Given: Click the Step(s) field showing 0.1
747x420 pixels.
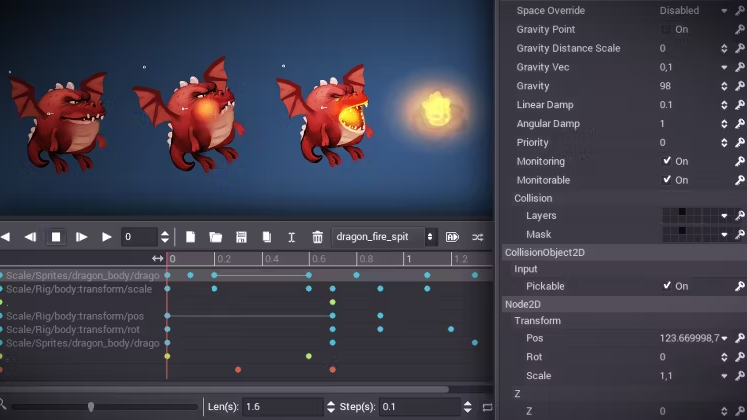Looking at the screenshot, I should [419, 407].
